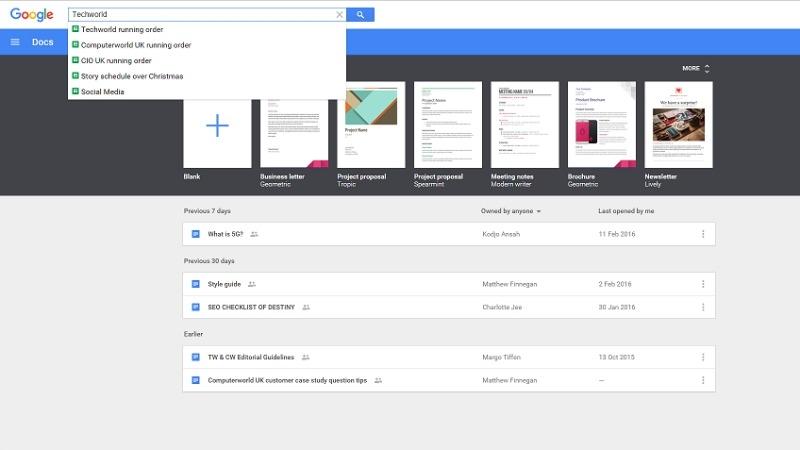This screenshot has height=450, width=800.
Task: Click the doc icon of SEO CHECKLIST OF DESTINY
Action: click(x=195, y=307)
